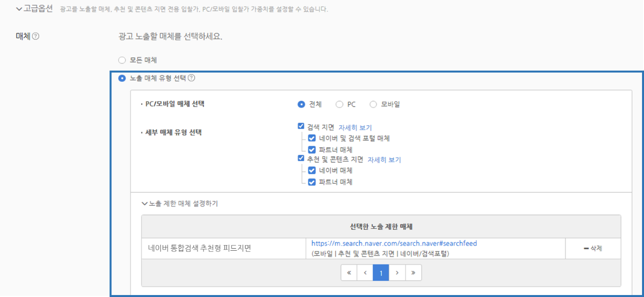Choose the PC radio option

pos(339,104)
